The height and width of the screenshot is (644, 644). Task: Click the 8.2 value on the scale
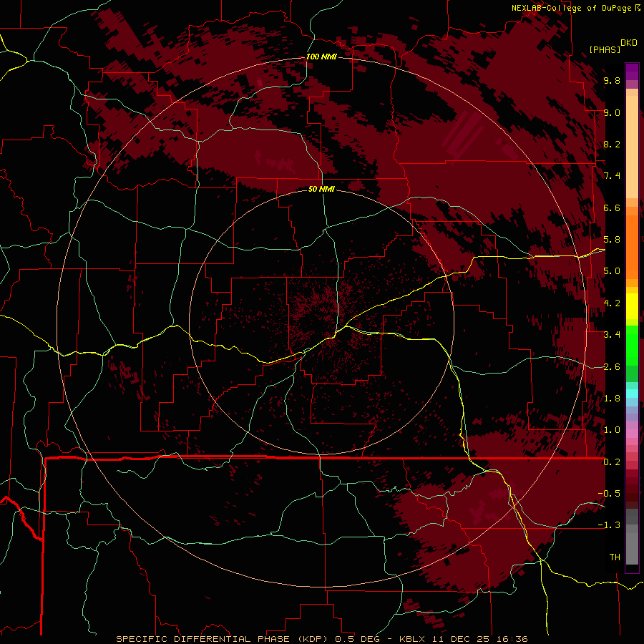tap(612, 145)
